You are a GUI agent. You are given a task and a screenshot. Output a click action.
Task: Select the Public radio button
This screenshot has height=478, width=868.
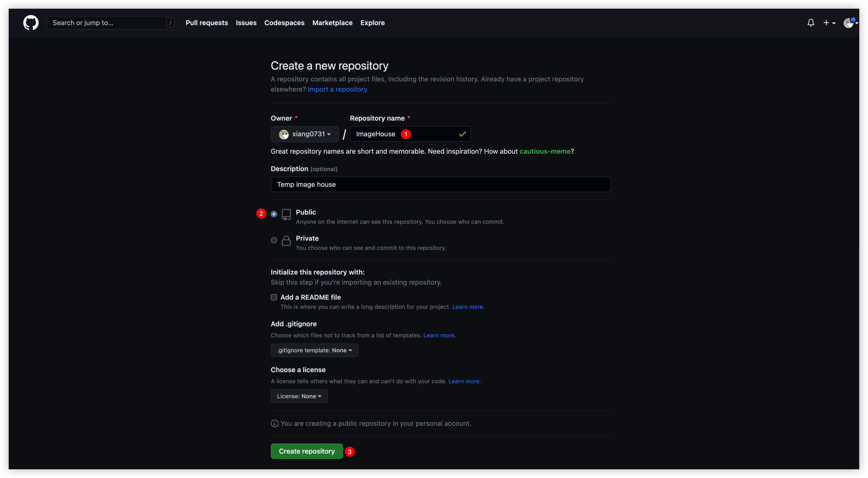point(274,214)
